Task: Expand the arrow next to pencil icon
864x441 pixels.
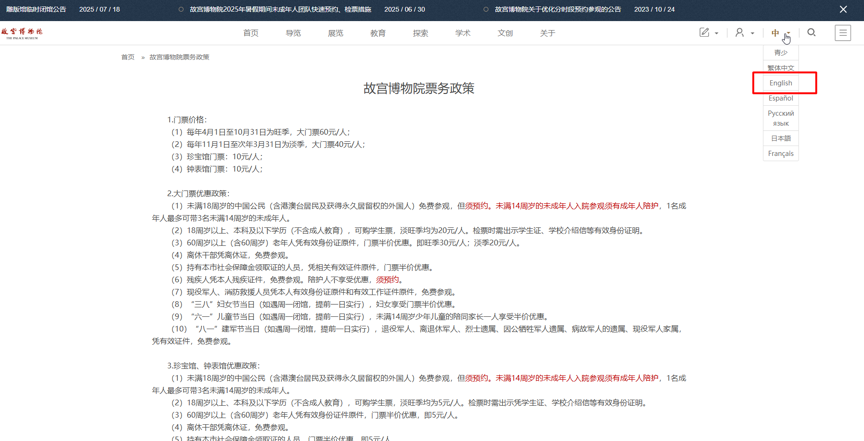Action: (717, 34)
